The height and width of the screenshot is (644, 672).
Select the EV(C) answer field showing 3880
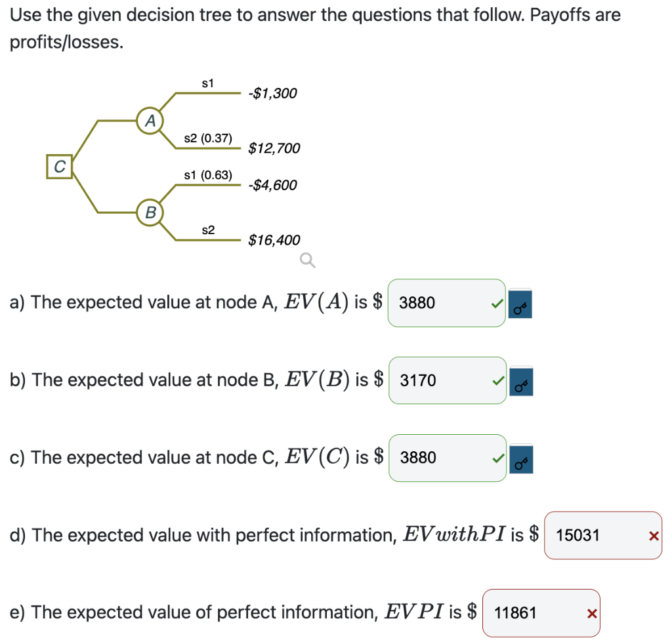pos(446,458)
